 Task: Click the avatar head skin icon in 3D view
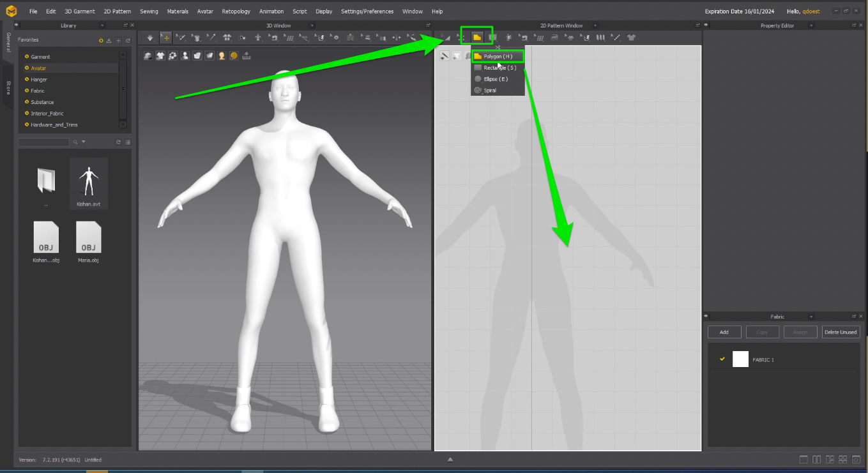222,56
